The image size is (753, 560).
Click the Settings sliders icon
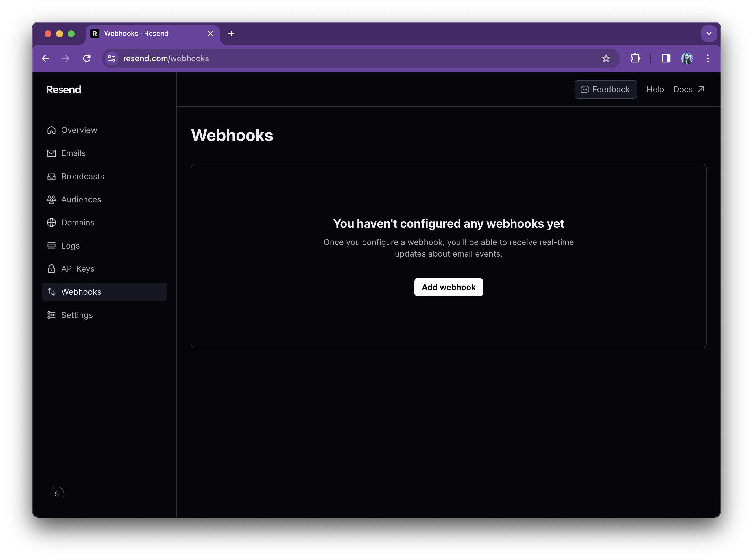[51, 315]
